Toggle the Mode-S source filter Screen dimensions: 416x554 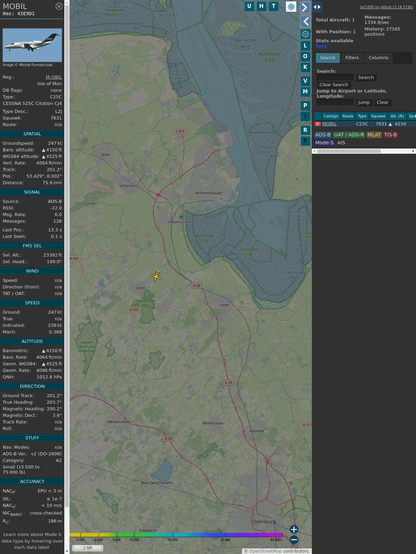(324, 143)
